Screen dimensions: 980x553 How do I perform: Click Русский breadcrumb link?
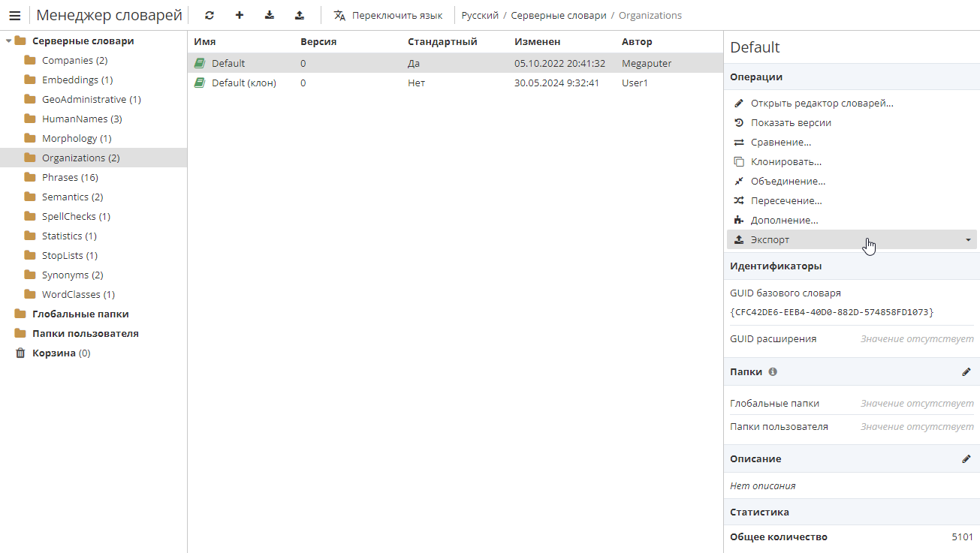click(x=480, y=15)
